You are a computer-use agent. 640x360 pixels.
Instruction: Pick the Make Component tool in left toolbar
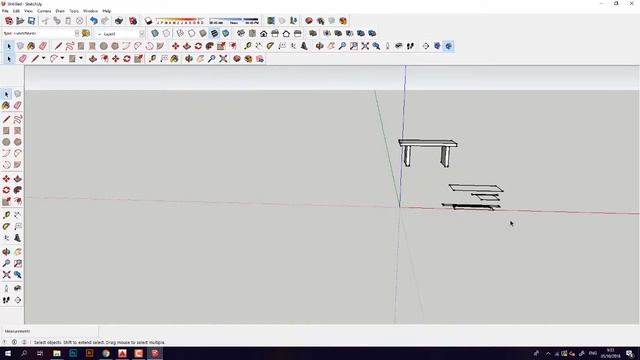(18, 94)
